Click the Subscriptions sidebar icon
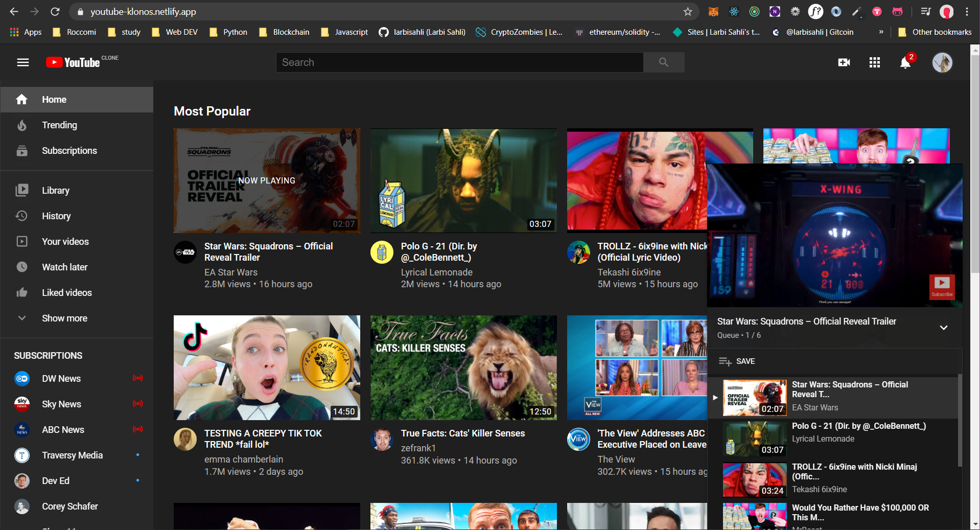The image size is (980, 530). click(x=21, y=150)
